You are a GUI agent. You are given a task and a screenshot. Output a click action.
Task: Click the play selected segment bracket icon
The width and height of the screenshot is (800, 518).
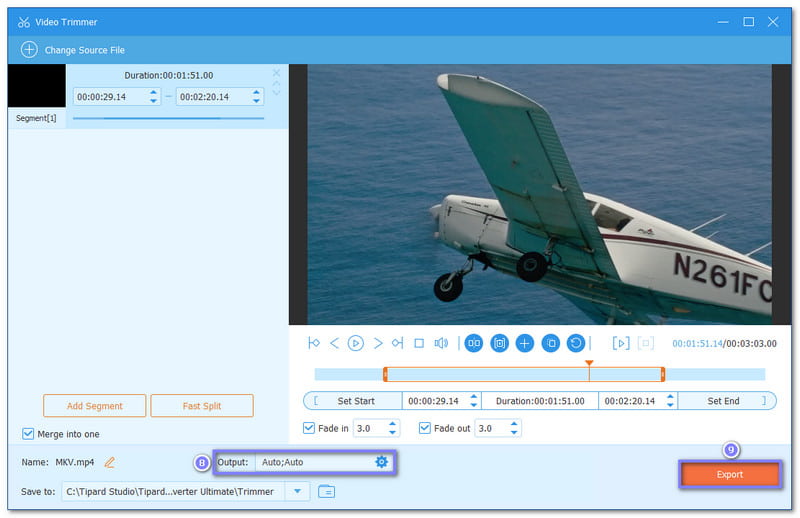[x=620, y=343]
